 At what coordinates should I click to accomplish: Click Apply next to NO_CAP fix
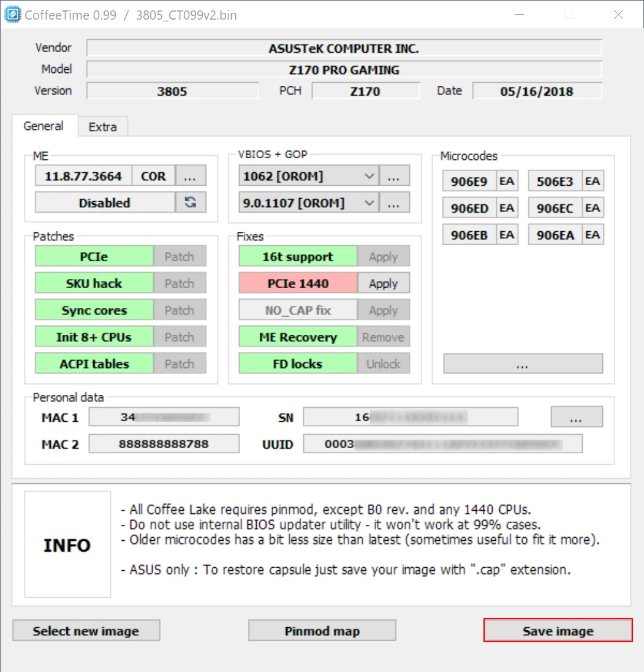pyautogui.click(x=384, y=310)
